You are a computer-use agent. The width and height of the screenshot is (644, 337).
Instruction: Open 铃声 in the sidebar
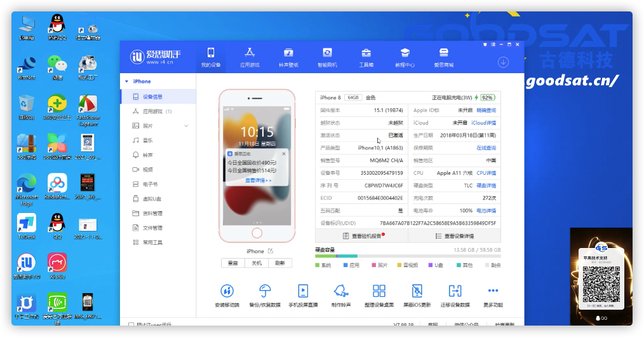[158, 155]
